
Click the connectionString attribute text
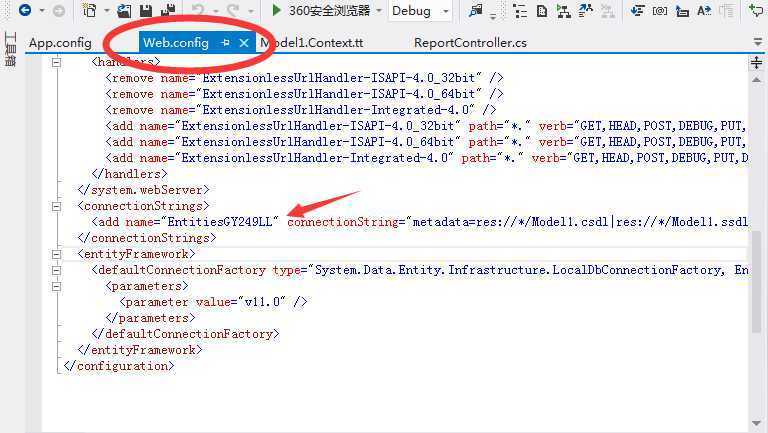[343, 222]
